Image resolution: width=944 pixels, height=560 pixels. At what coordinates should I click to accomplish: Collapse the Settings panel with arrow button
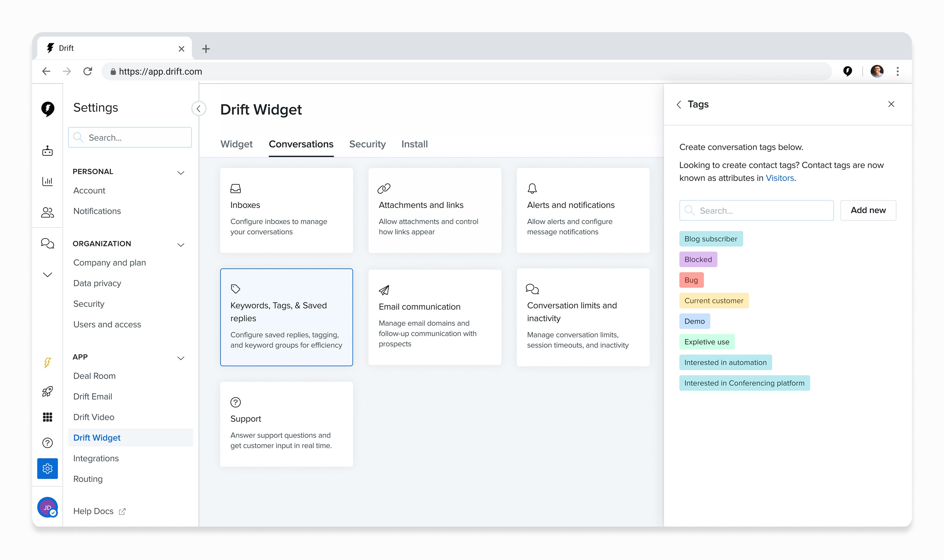coord(199,109)
